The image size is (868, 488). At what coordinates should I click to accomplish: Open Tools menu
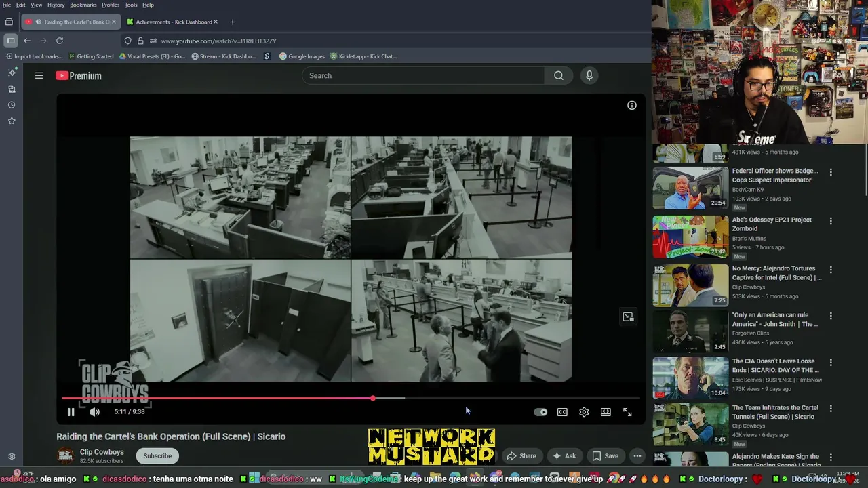click(131, 5)
